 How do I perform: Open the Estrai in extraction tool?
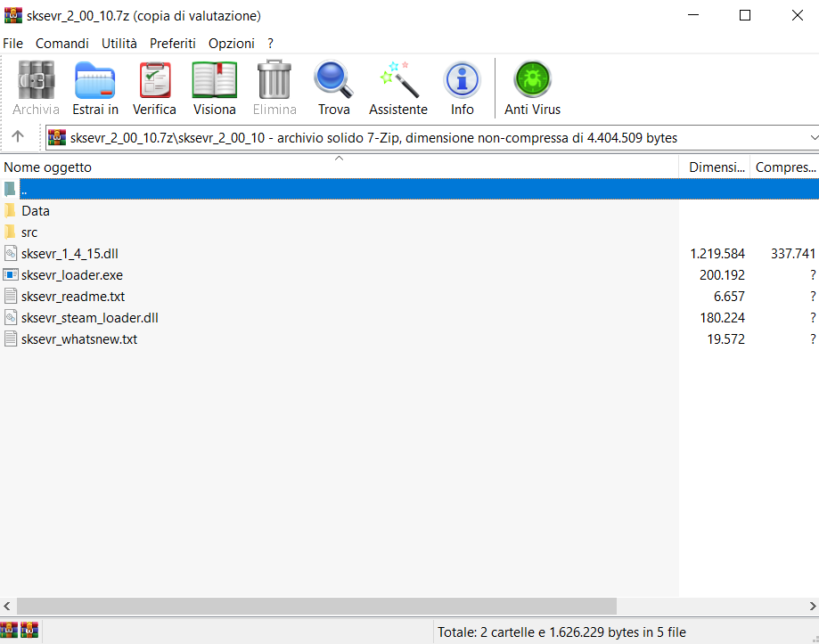coord(95,80)
